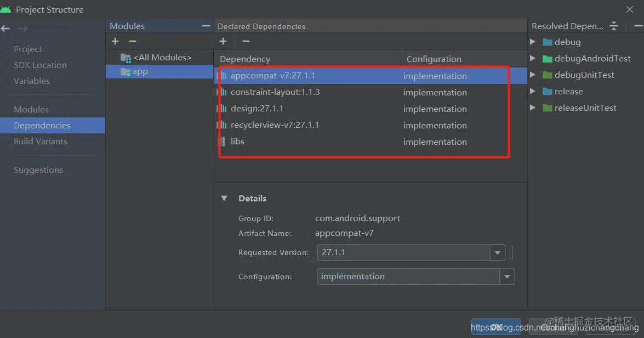Click libs row implementation configuration cell
This screenshot has height=338, width=644.
point(435,142)
